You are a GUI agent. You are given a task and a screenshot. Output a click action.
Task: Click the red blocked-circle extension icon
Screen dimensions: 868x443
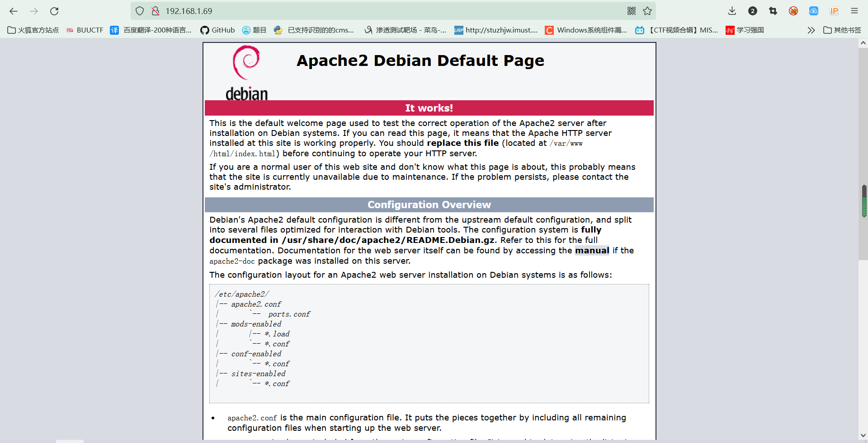coord(793,11)
